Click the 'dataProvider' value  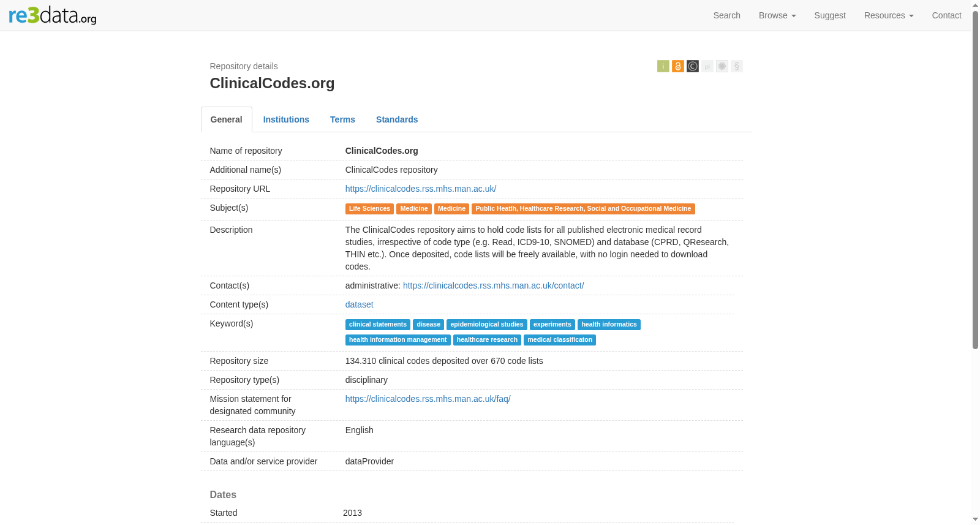369,461
